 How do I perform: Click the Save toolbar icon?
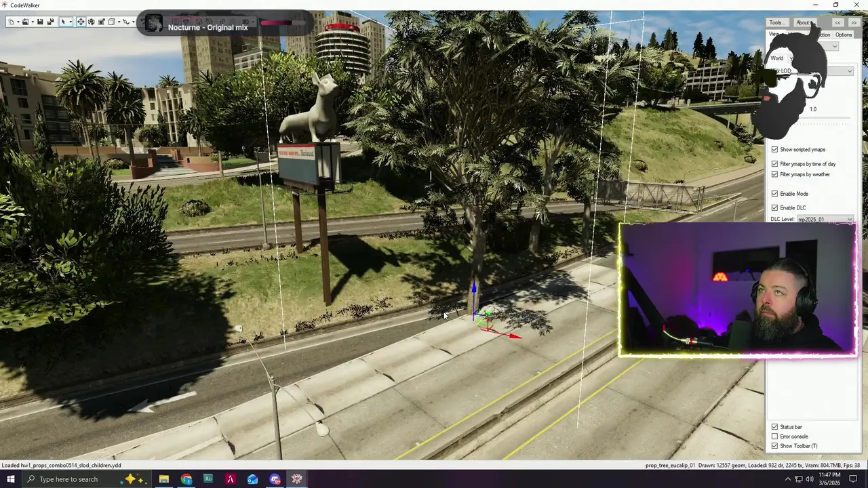(40, 22)
